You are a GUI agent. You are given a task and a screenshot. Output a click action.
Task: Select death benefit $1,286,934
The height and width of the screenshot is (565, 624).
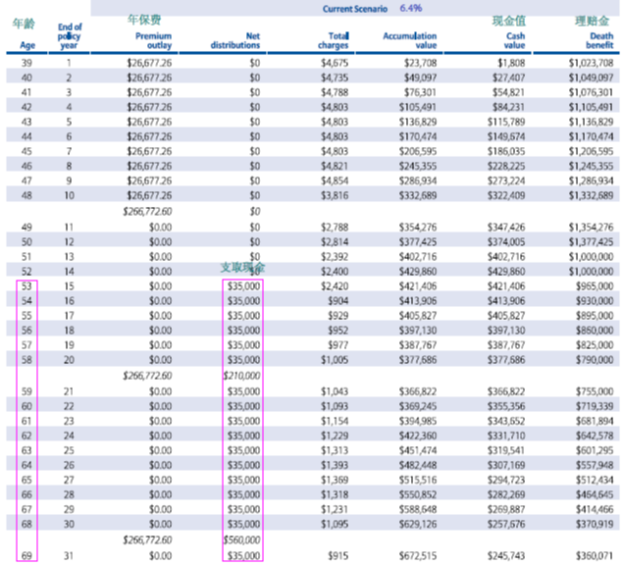click(x=591, y=181)
